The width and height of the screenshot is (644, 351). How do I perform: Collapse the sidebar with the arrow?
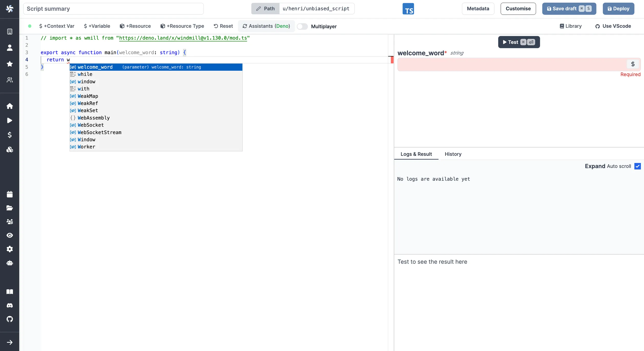click(x=10, y=342)
